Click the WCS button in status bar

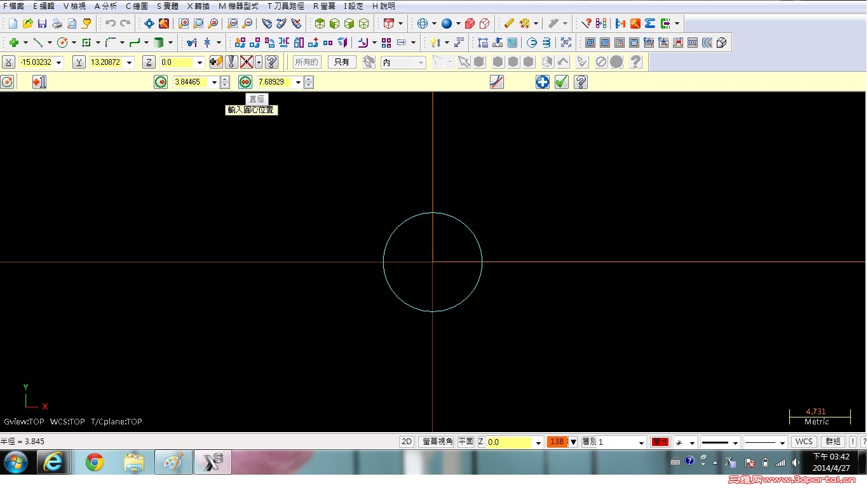tap(804, 442)
